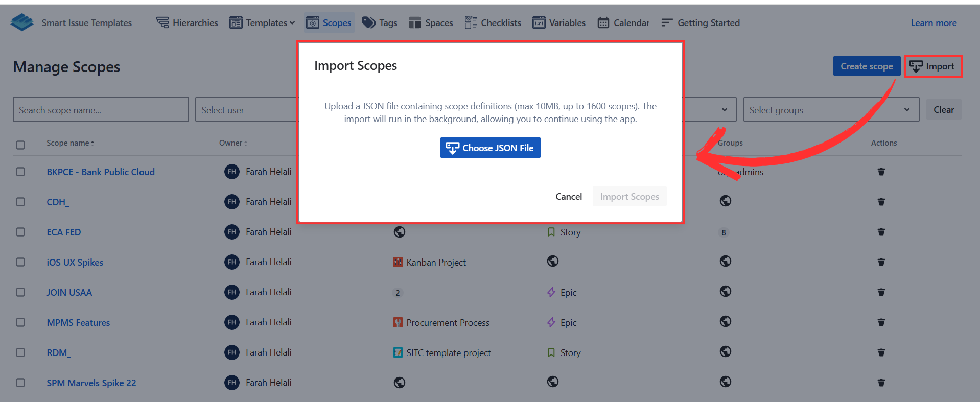Image resolution: width=980 pixels, height=402 pixels.
Task: Delete the SPM Marvels Spike 22 scope
Action: tap(881, 383)
